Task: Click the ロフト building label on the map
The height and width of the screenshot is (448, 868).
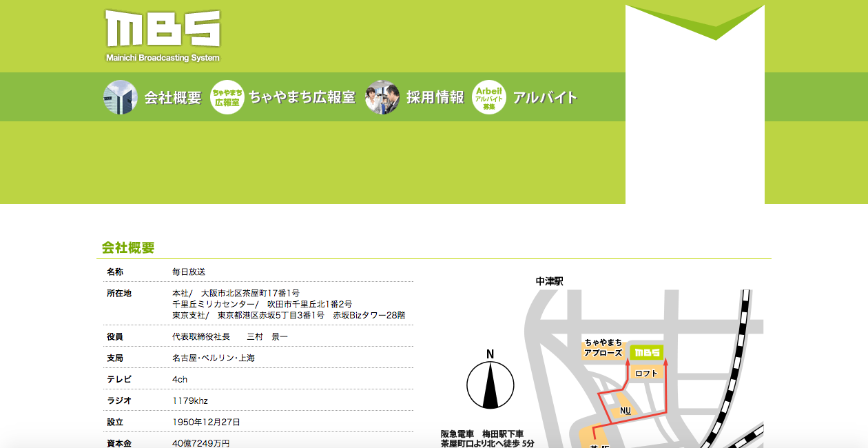Action: tap(647, 373)
